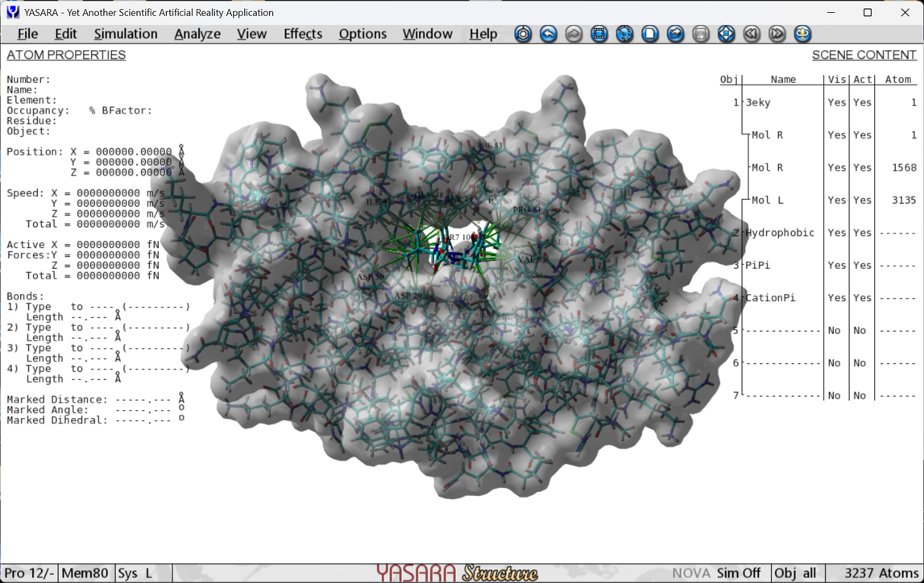Click the Open file folder-arrow icon
The image size is (924, 583).
point(675,34)
